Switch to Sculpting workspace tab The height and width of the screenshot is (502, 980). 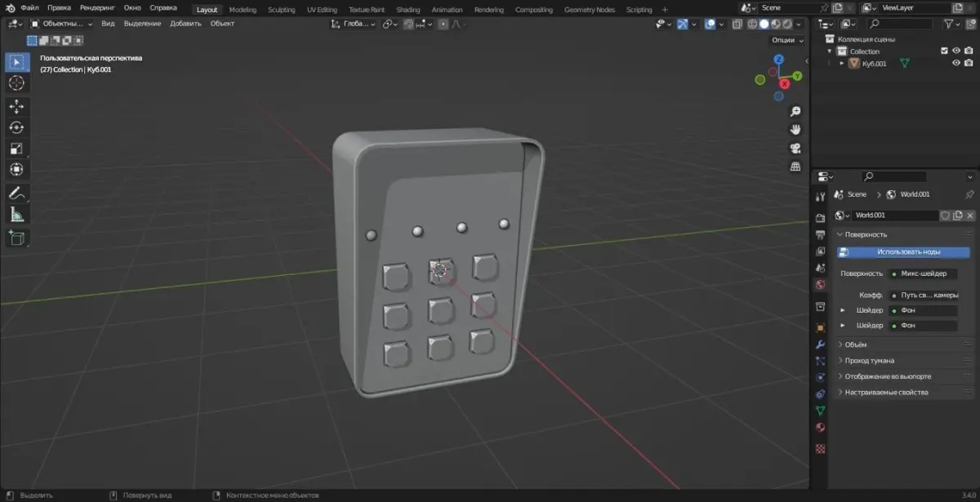(281, 10)
